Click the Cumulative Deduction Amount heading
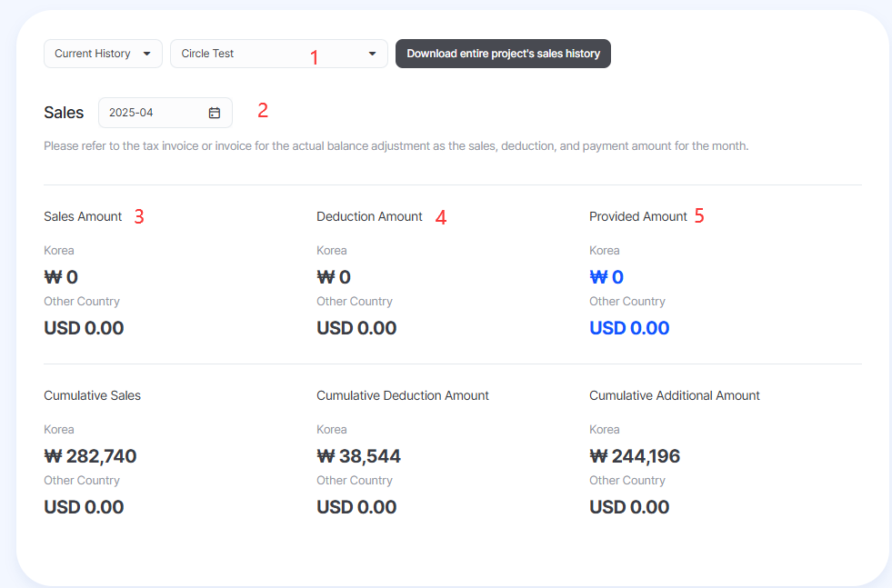The width and height of the screenshot is (892, 588). pyautogui.click(x=403, y=396)
